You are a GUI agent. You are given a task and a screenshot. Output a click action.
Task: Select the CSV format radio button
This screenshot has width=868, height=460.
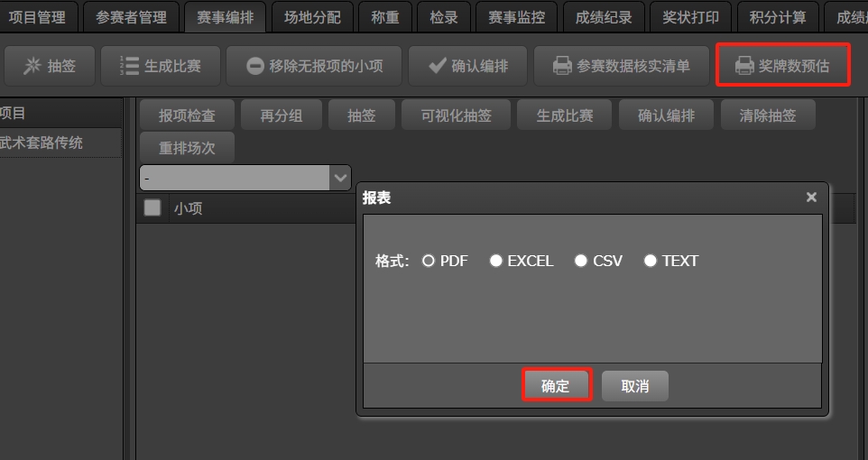pos(581,261)
